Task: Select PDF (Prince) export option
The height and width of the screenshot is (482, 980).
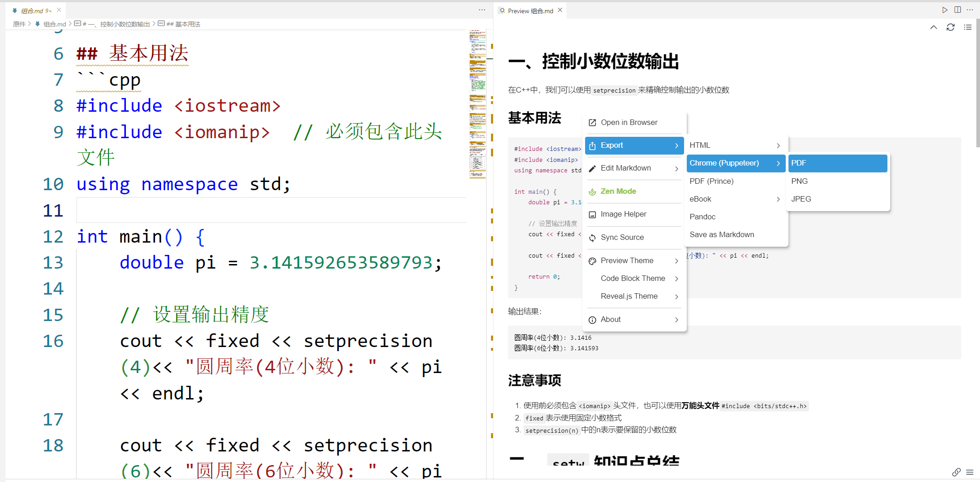Action: 736,181
